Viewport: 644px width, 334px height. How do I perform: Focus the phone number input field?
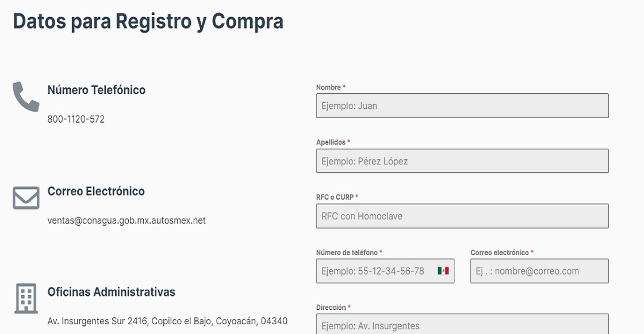click(377, 271)
